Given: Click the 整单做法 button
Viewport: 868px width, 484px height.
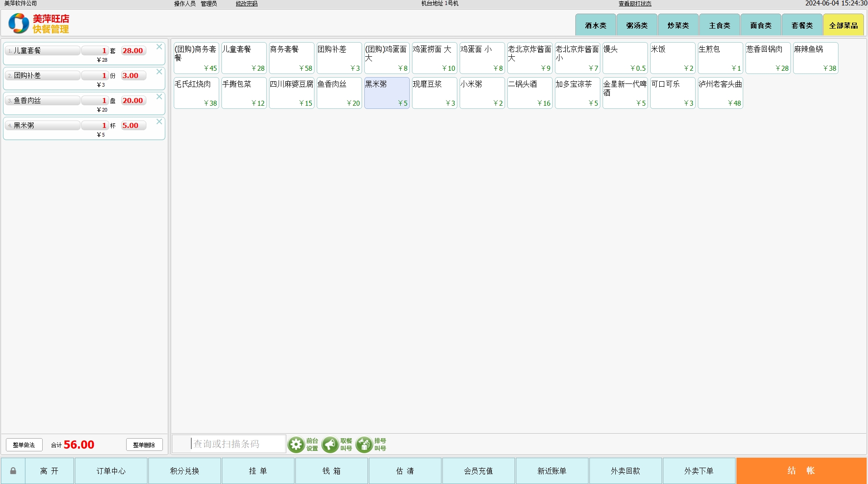Looking at the screenshot, I should pos(24,445).
